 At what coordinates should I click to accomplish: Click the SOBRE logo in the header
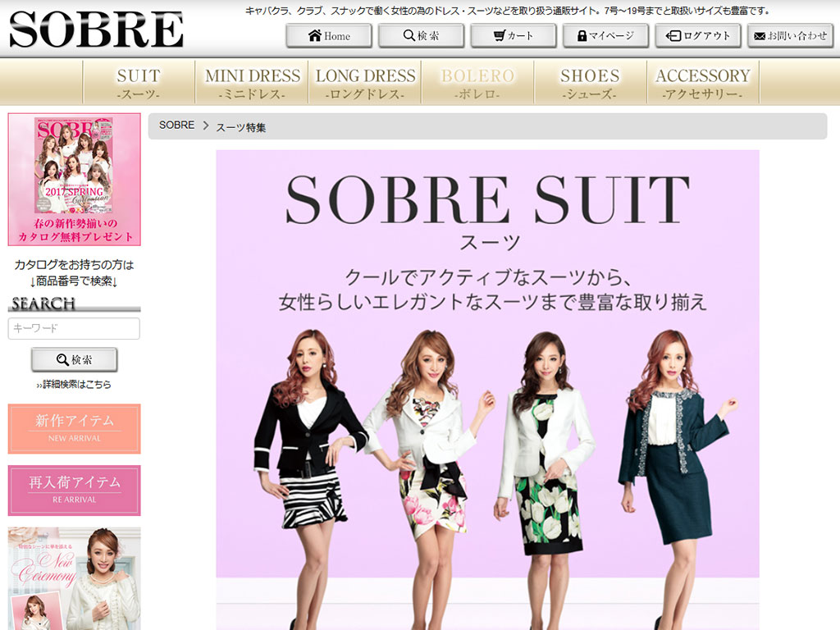(97, 30)
